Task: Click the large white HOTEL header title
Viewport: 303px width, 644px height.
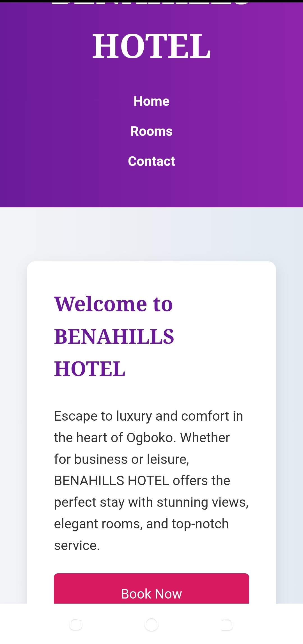Action: [x=151, y=46]
